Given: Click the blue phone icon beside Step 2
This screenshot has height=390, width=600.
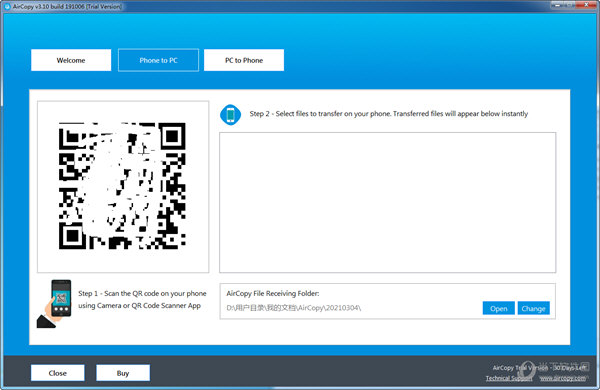Looking at the screenshot, I should click(230, 114).
